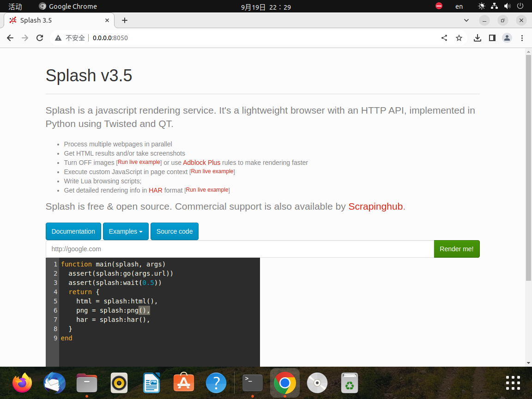Run live example for turning off images

(139, 162)
